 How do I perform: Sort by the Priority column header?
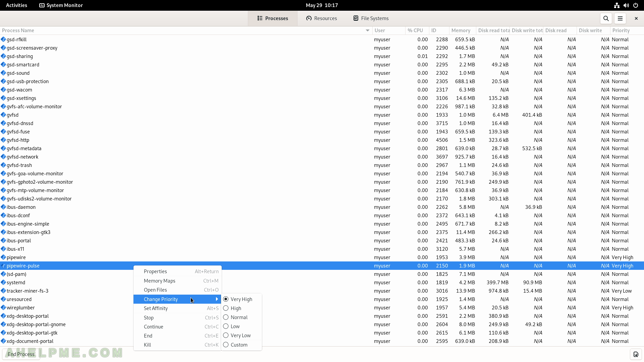tap(627, 31)
